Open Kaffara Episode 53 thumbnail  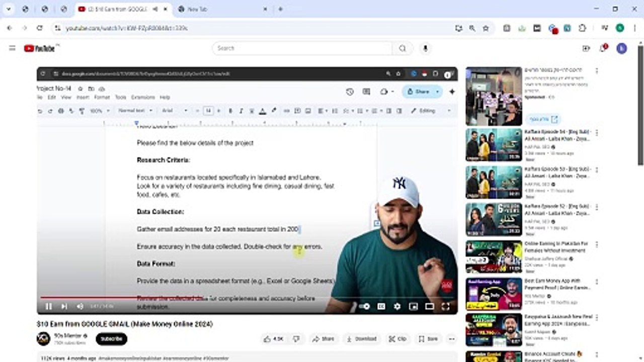click(x=494, y=182)
